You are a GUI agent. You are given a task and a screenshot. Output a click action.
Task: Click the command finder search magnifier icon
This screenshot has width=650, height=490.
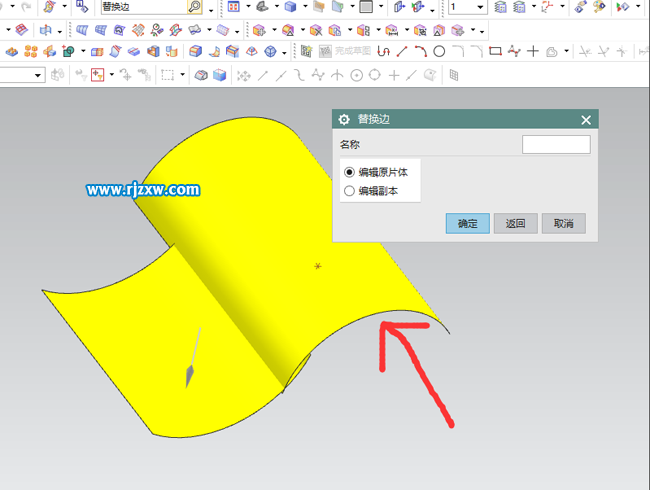coord(194,7)
